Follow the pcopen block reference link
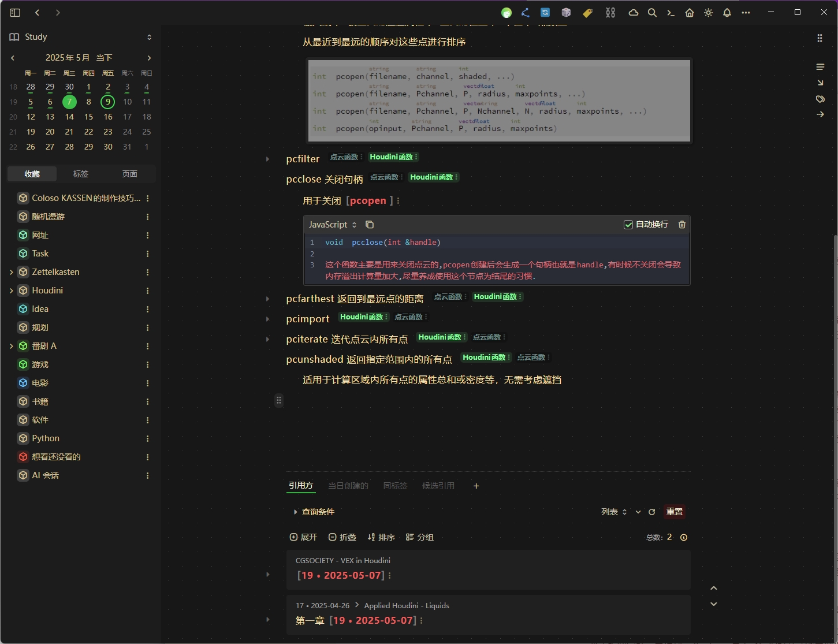838x644 pixels. (x=368, y=200)
